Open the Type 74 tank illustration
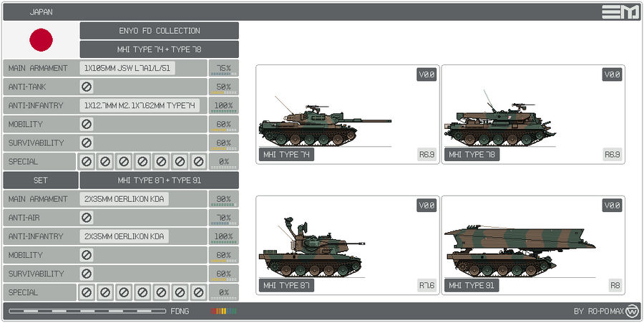 click(324, 122)
